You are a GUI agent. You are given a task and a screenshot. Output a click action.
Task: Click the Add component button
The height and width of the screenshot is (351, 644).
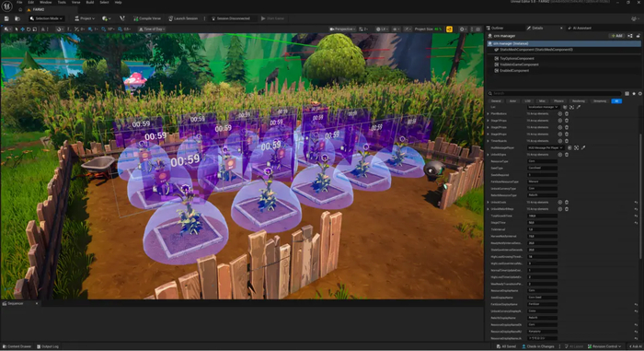click(x=617, y=36)
